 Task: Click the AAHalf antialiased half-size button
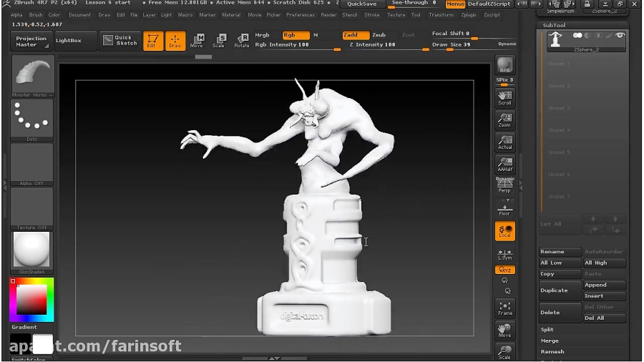tap(504, 165)
